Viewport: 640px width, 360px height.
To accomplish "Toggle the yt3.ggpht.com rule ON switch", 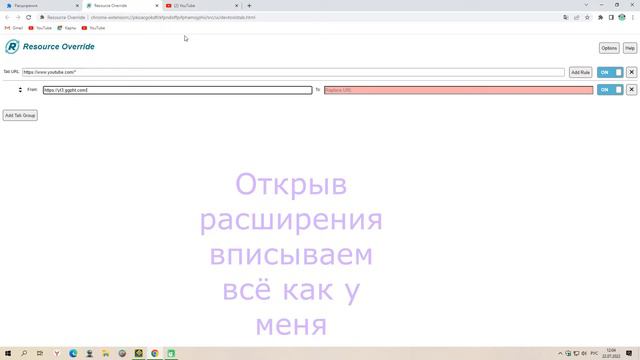I will point(610,90).
